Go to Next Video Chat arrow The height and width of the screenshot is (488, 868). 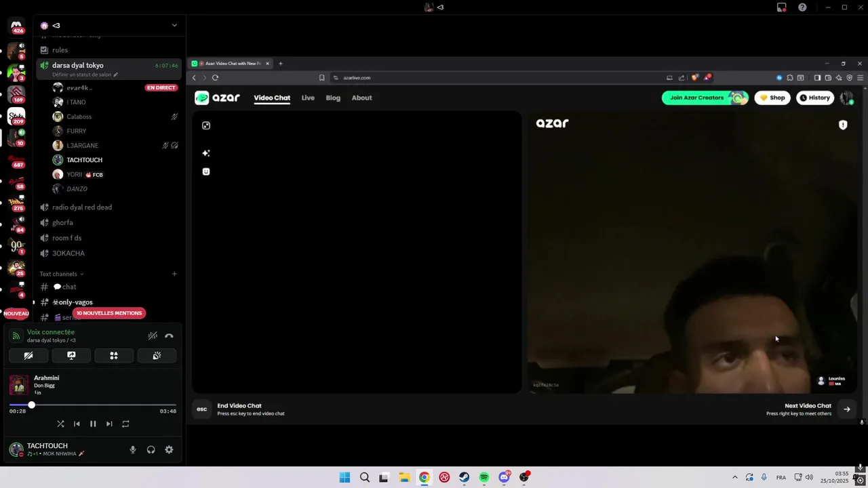847,409
